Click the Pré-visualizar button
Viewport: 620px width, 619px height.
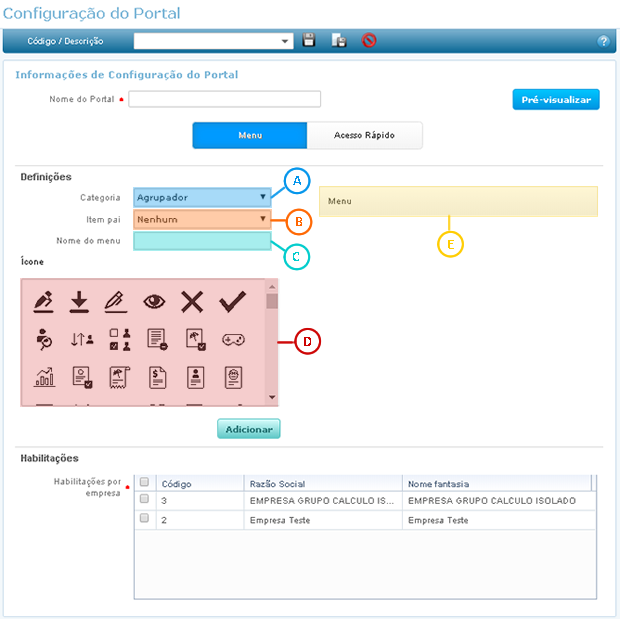click(x=556, y=100)
